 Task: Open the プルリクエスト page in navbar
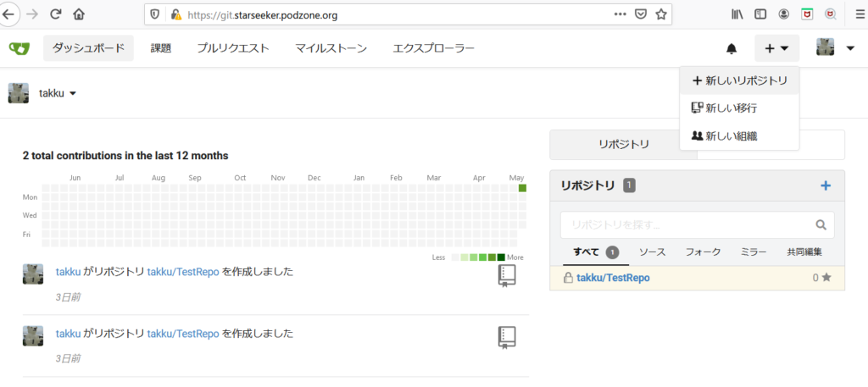pyautogui.click(x=233, y=48)
